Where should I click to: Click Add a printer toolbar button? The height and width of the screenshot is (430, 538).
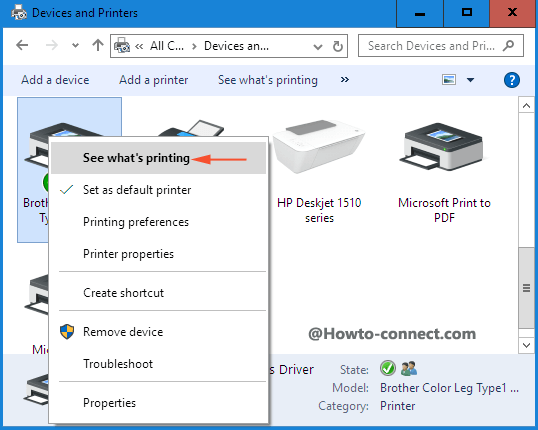(x=153, y=80)
